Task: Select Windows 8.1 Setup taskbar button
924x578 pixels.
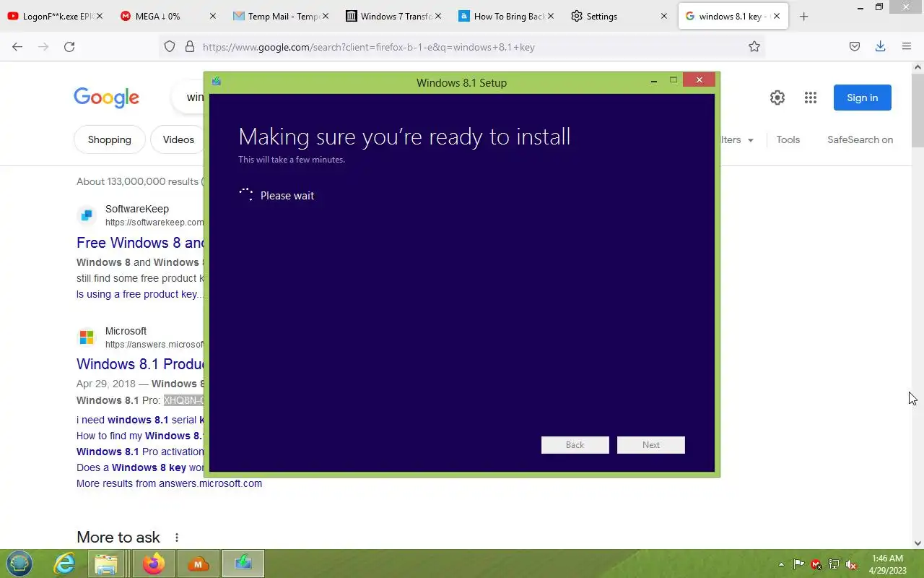Action: click(243, 564)
